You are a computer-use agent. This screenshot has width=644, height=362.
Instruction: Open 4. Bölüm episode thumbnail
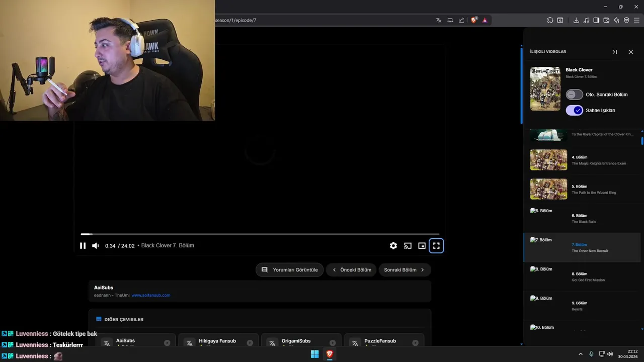(x=548, y=160)
